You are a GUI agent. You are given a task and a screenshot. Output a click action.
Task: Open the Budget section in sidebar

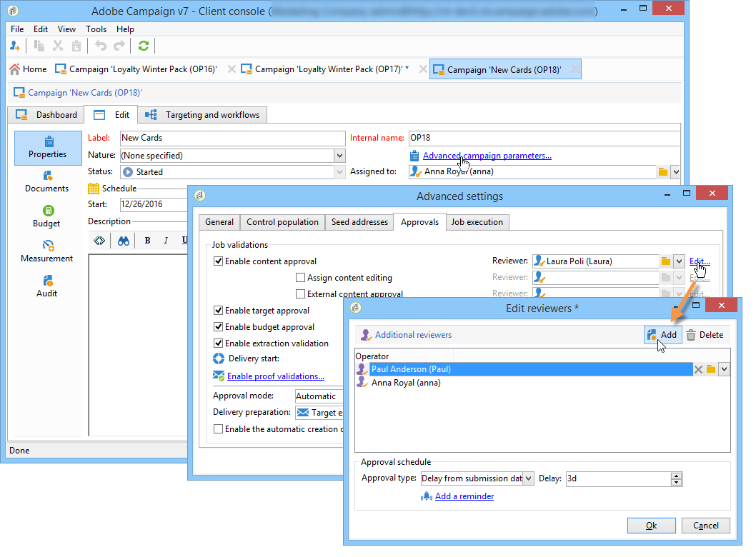click(x=47, y=217)
